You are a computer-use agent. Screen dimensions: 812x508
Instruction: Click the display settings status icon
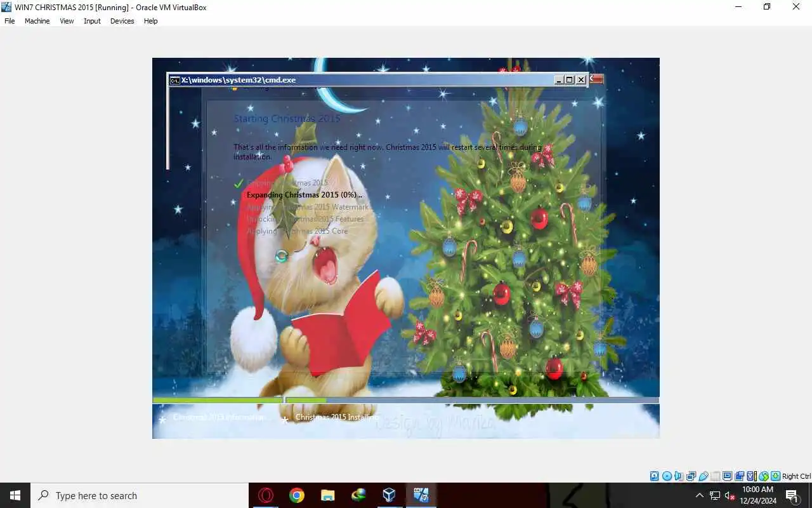pos(727,476)
